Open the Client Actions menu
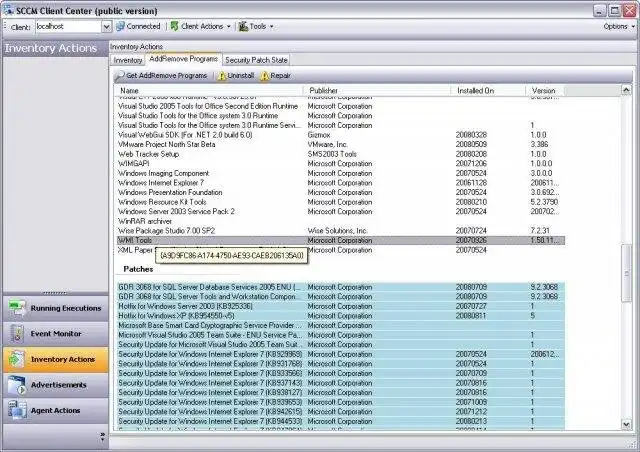Screen dimensions: 640x452 [x=200, y=26]
